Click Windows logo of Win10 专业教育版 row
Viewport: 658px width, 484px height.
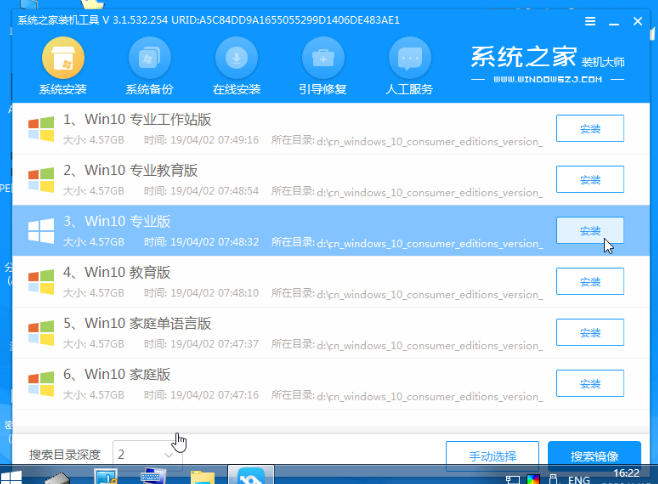tap(41, 180)
